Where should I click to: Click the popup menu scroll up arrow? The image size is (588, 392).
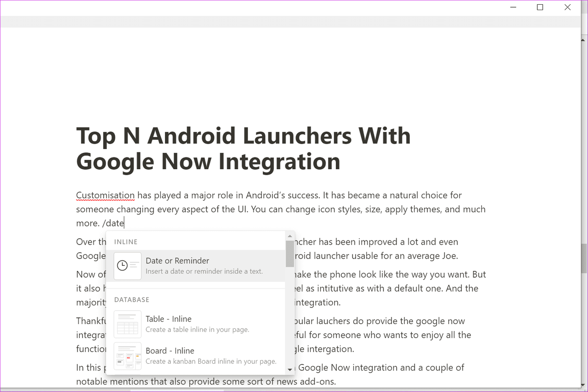(290, 236)
